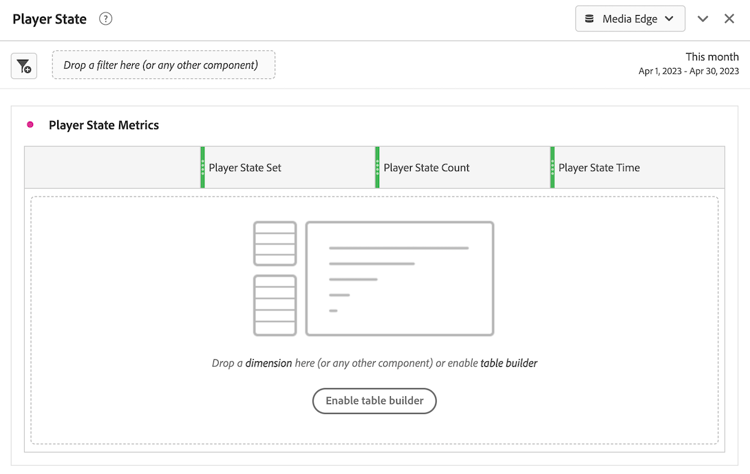Open the Media Edge data view dropdown
This screenshot has width=750, height=474.
(x=630, y=19)
